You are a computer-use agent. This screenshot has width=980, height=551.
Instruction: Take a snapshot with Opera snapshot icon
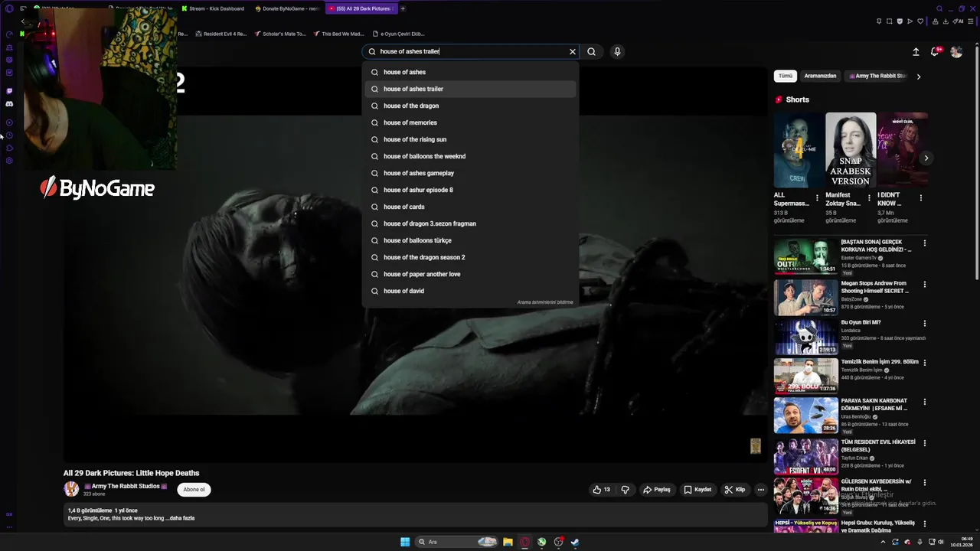point(889,21)
